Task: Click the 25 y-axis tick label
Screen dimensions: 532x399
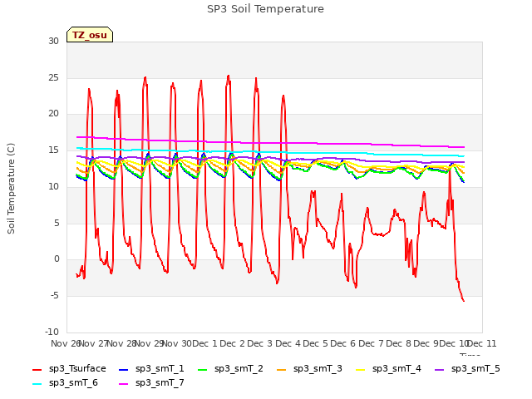Action: 53,77
